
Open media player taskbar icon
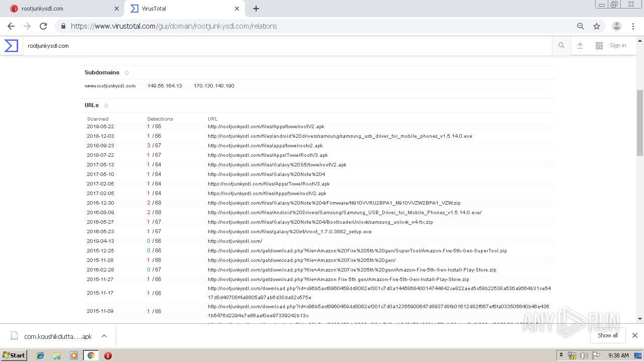[x=74, y=355]
